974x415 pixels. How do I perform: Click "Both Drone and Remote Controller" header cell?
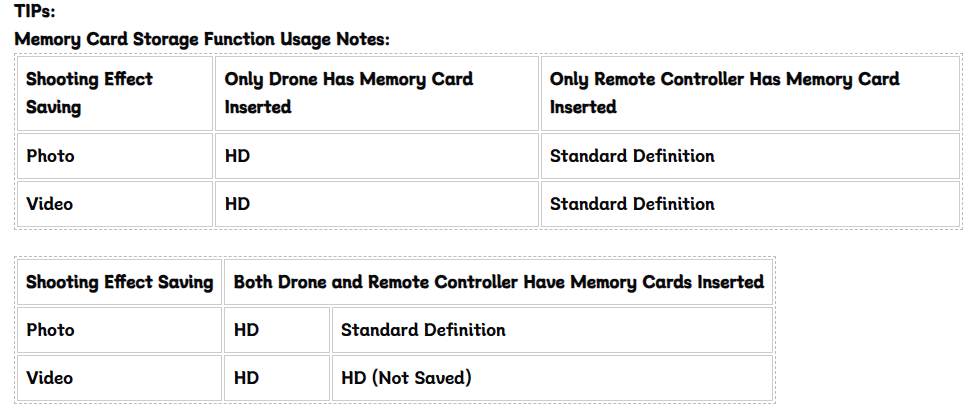point(498,282)
